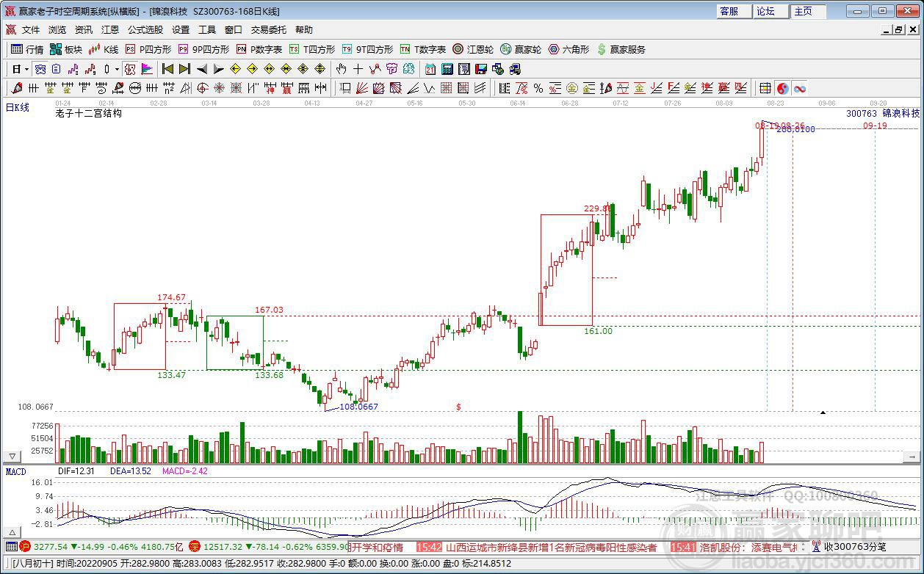Viewport: 924px width, 574px height.
Task: Click the color flag icon
Action: pyautogui.click(x=147, y=69)
